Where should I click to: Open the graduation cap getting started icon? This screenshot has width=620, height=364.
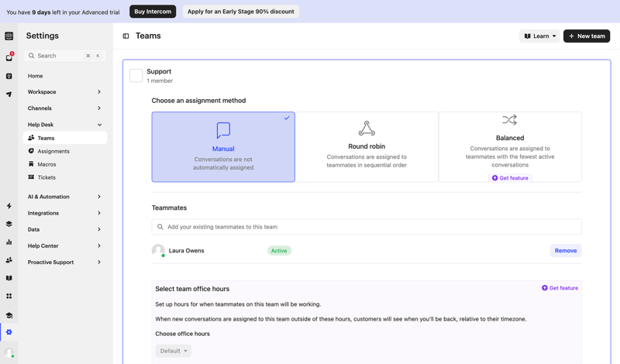coord(9,315)
